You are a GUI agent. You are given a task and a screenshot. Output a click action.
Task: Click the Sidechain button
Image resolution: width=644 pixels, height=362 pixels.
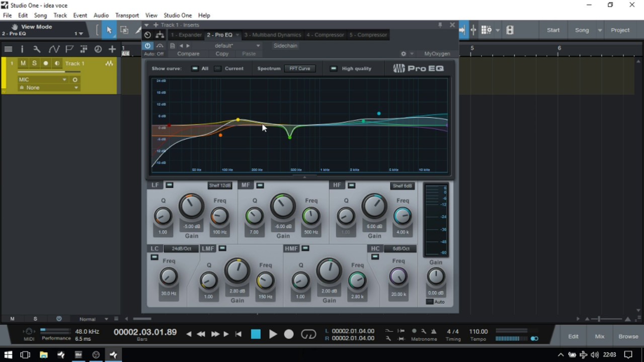(x=285, y=46)
